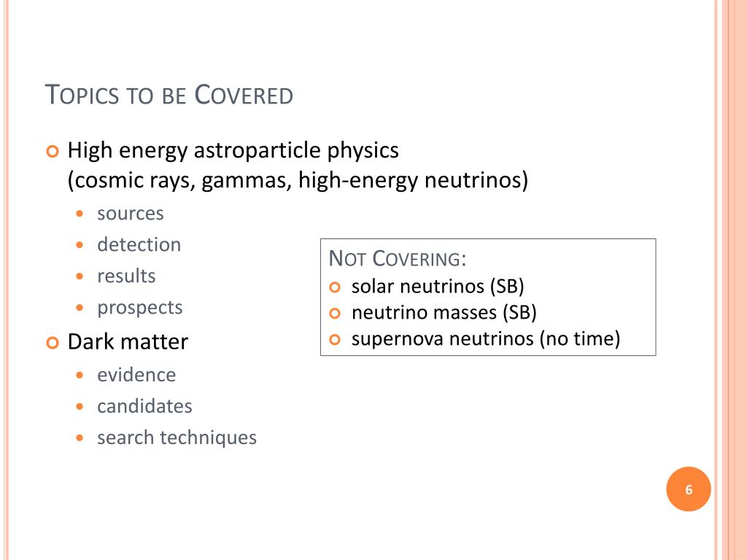Click the ring bullet before supernova neutrinos

point(335,340)
